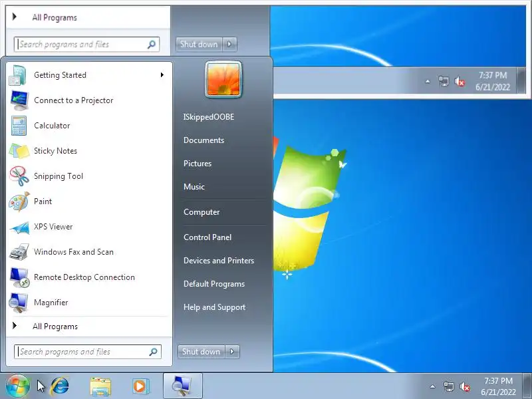This screenshot has width=532, height=399.
Task: Click Shut down in the magnified top view
Action: click(x=199, y=45)
